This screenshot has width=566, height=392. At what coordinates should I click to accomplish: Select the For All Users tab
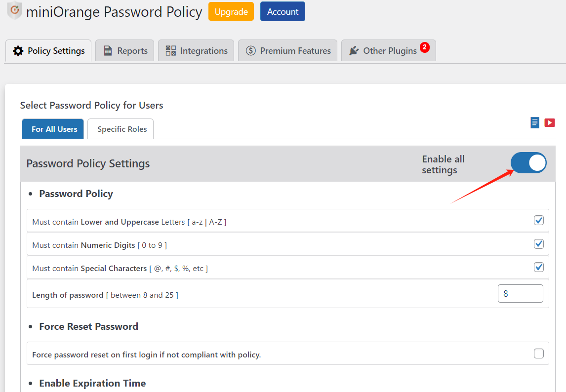tap(52, 128)
